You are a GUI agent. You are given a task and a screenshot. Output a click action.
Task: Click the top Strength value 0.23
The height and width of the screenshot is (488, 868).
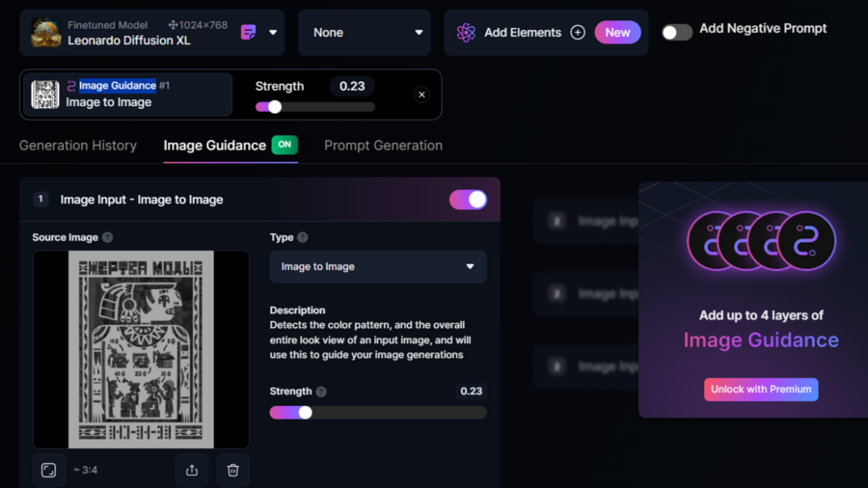point(351,86)
